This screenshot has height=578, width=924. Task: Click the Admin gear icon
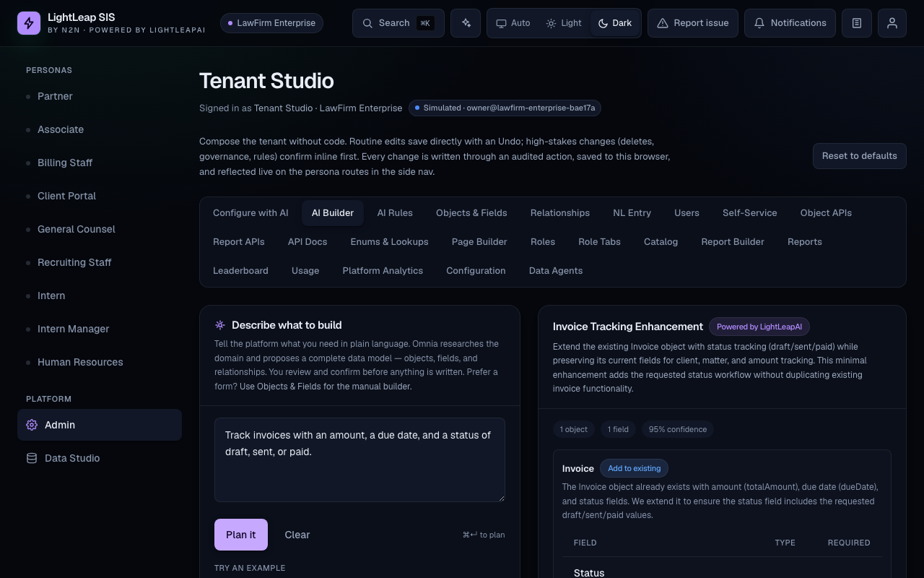pos(32,425)
